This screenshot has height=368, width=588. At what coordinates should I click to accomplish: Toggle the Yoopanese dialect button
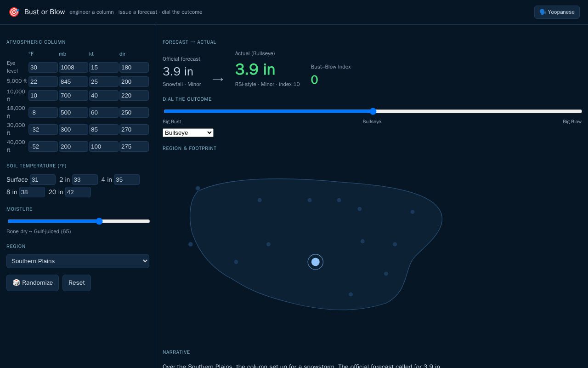pos(557,12)
